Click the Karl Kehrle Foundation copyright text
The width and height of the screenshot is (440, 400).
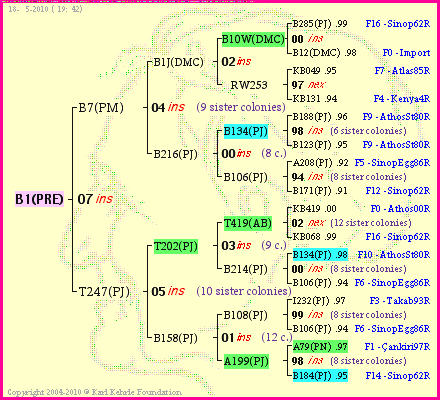[x=95, y=392]
